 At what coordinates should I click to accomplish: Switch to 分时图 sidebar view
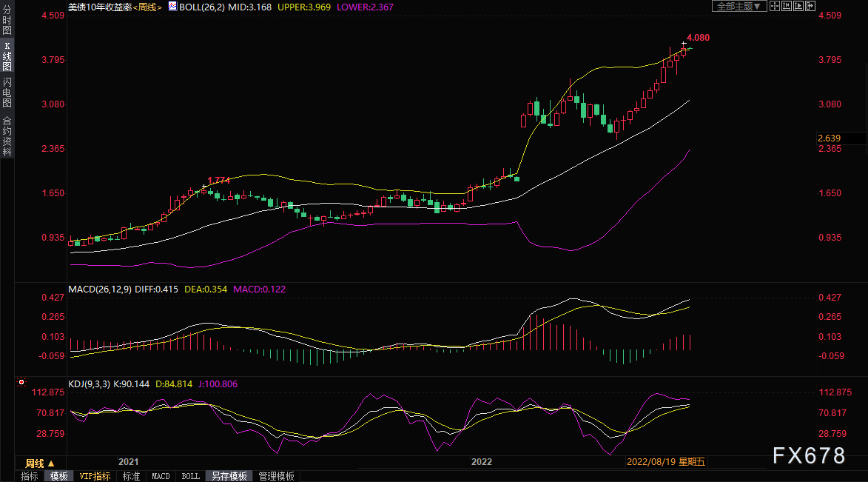pos(7,21)
